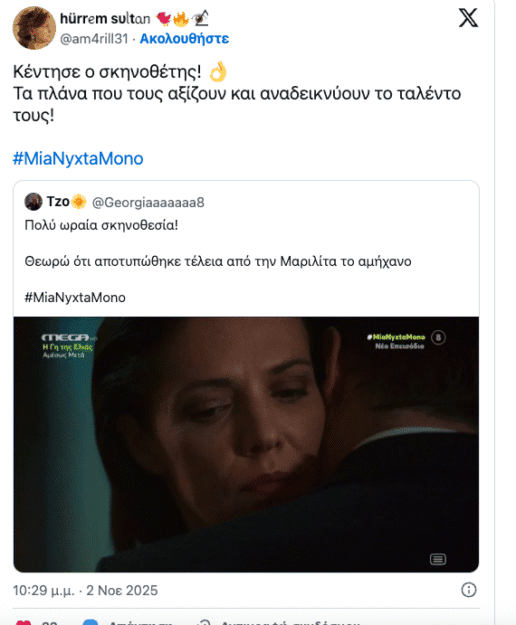This screenshot has height=625, width=516.
Task: Click the tweet info icon
Action: point(469,590)
